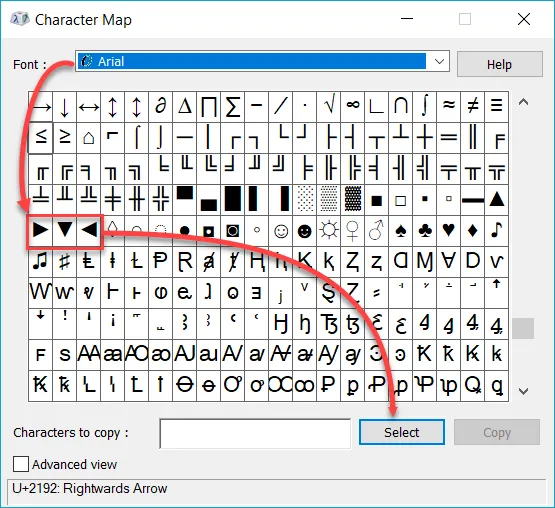
Task: Select the rightwards arrow character
Action: coord(40,107)
